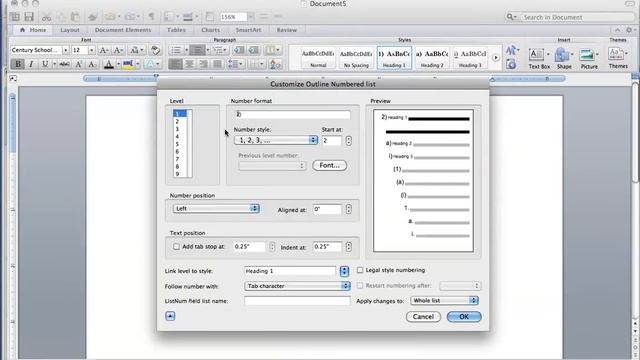Image resolution: width=640 pixels, height=360 pixels.
Task: Collapse dialog with blue arrow button
Action: pos(170,316)
